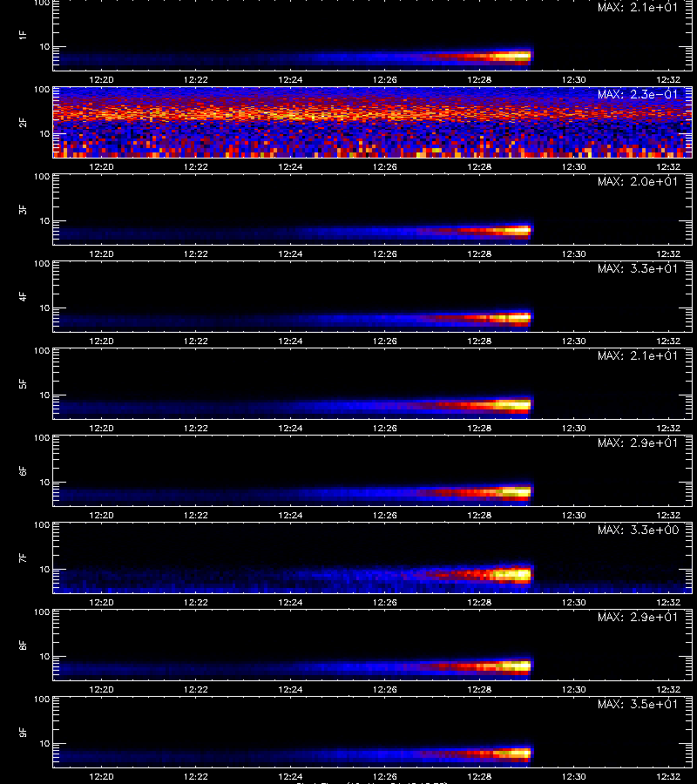This screenshot has width=697, height=784.
Task: Click the 100 y-axis label of panel 2F
Action: click(x=42, y=90)
